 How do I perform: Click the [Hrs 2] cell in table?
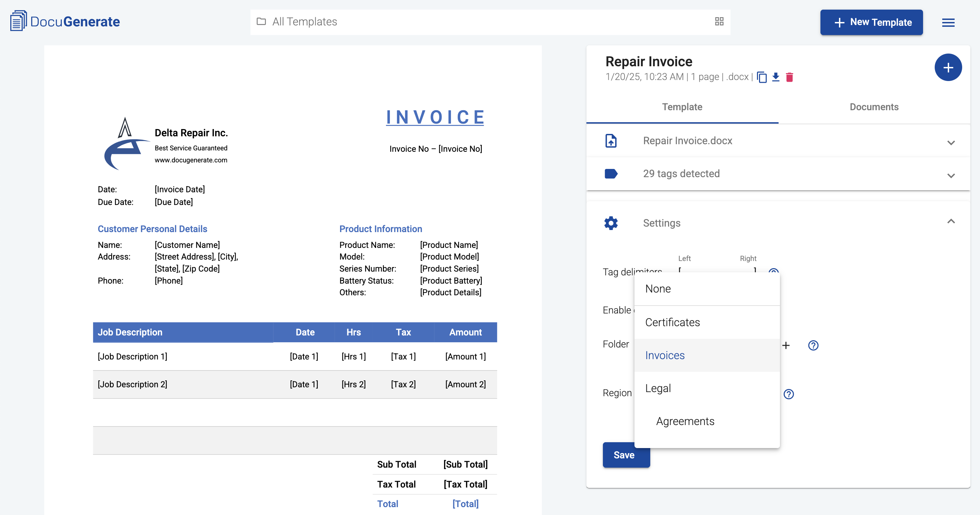[353, 385]
